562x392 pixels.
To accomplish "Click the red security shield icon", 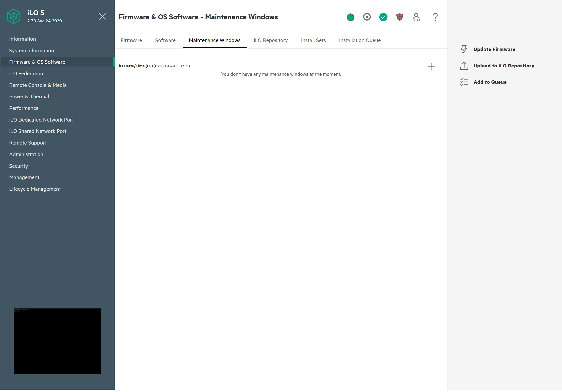I will [400, 17].
